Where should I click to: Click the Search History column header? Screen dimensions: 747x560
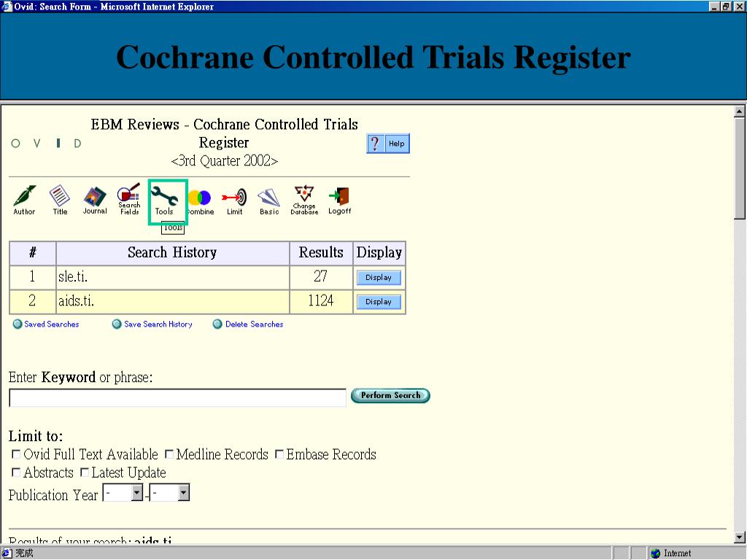(x=172, y=252)
